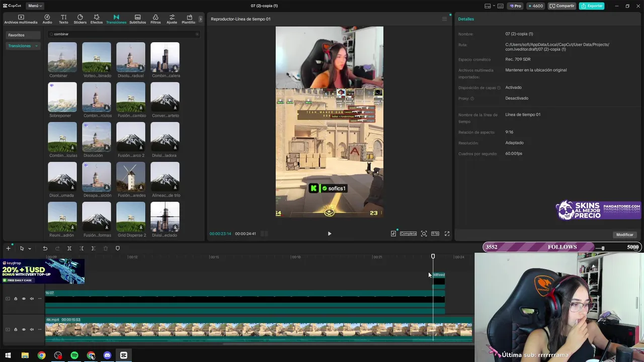The height and width of the screenshot is (362, 644).
Task: Click the 4600 credits button
Action: click(x=535, y=6)
